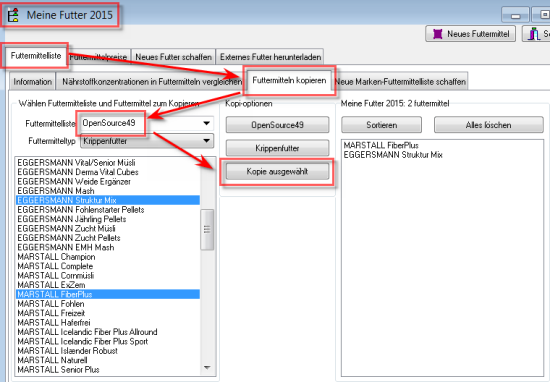Minimize the Meine Futter 2015 window
The height and width of the screenshot is (382, 550).
(515, 16)
